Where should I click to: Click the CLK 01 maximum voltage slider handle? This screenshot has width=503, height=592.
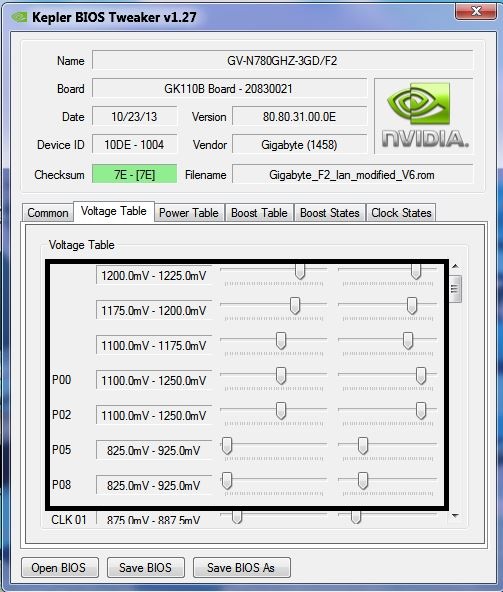point(356,517)
